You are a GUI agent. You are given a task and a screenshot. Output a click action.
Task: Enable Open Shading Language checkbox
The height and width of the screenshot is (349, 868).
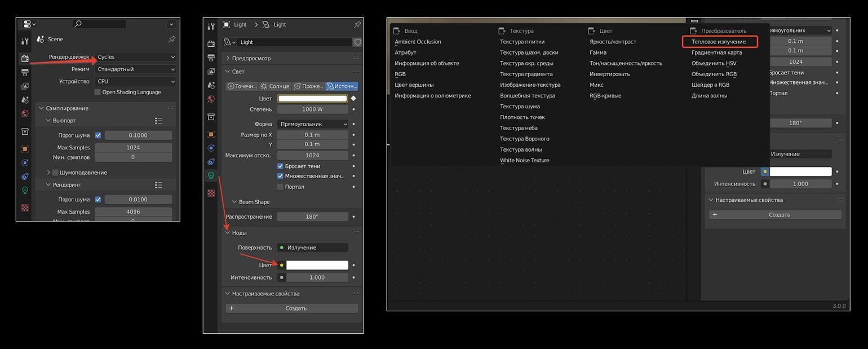pyautogui.click(x=98, y=92)
